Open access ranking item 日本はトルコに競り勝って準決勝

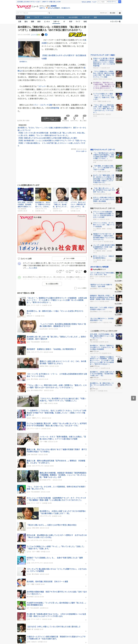coord(104,62)
